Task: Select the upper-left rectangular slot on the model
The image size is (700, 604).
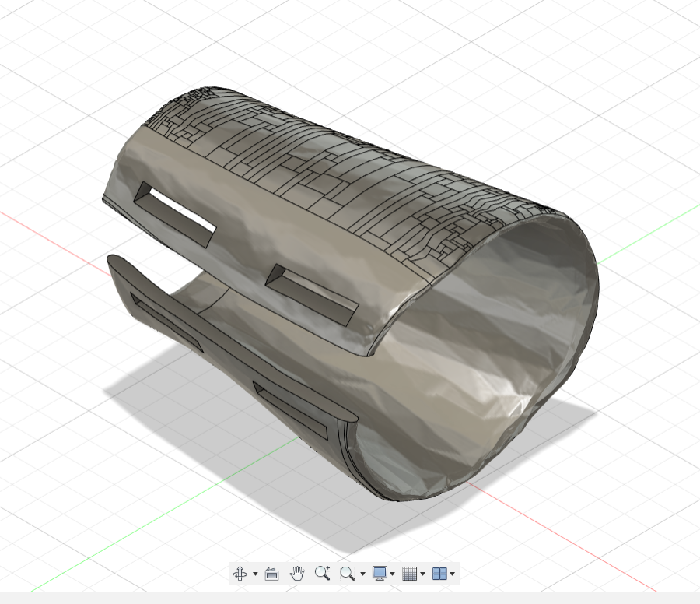Action: [x=176, y=215]
